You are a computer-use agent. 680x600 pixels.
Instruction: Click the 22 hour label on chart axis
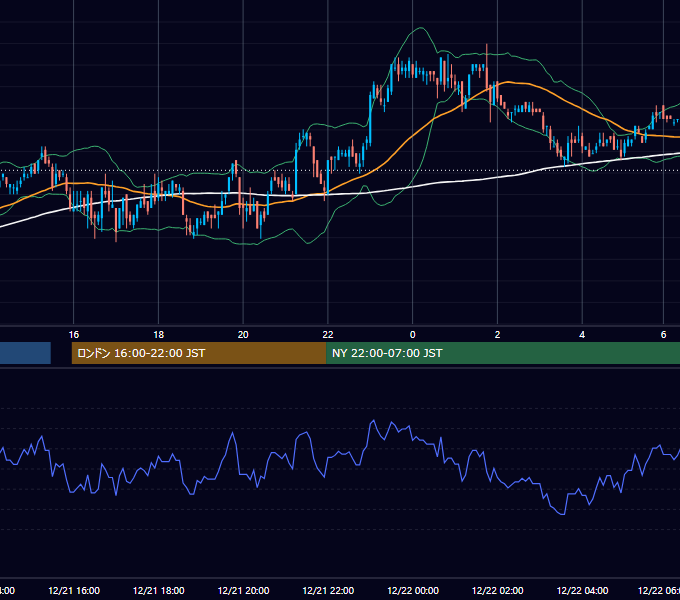tap(328, 335)
